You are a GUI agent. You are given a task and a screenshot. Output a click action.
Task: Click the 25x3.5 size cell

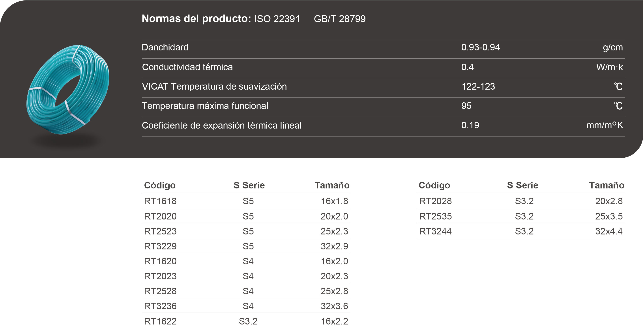click(x=609, y=216)
